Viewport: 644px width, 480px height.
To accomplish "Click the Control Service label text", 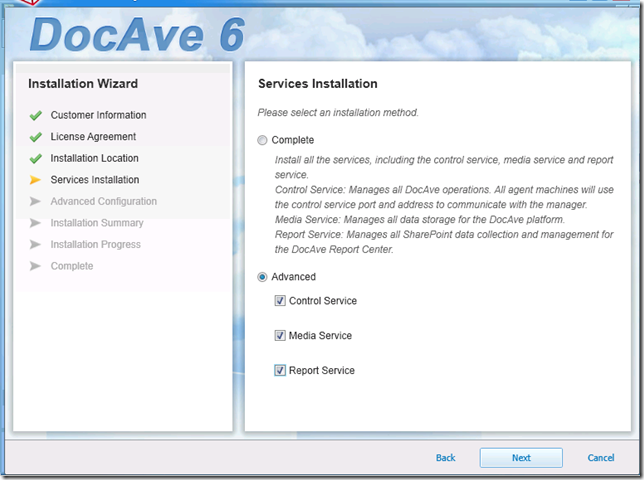I will click(x=323, y=301).
